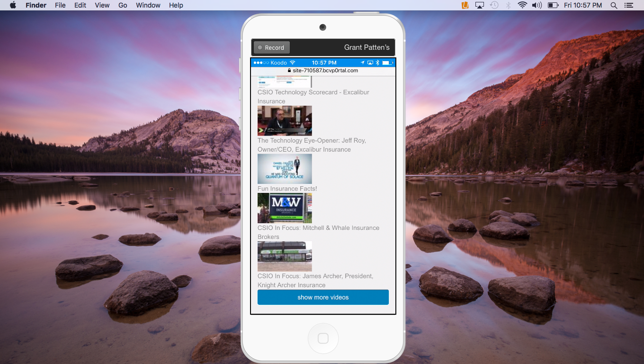Click the orange app icon in menu bar

465,5
